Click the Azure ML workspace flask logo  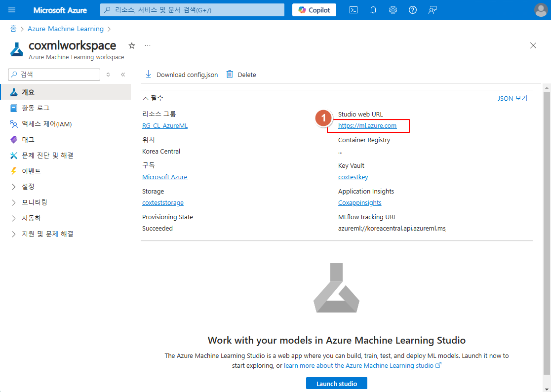click(x=16, y=49)
